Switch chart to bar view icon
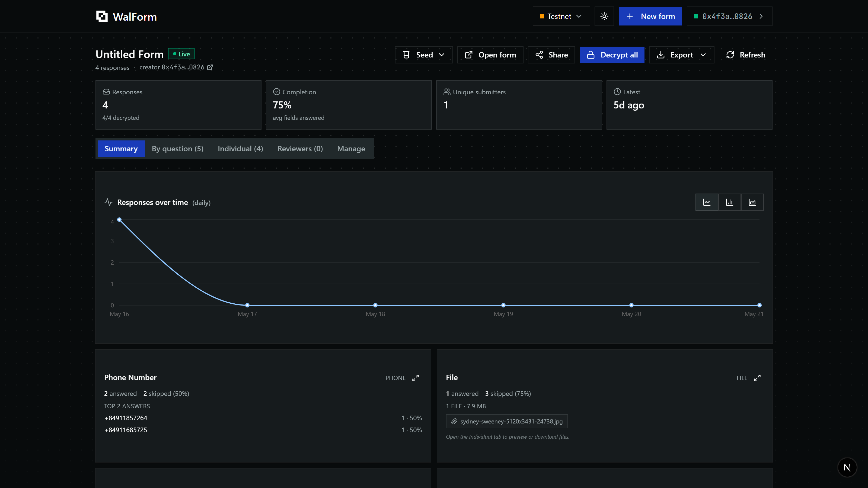This screenshot has height=488, width=868. pos(729,203)
